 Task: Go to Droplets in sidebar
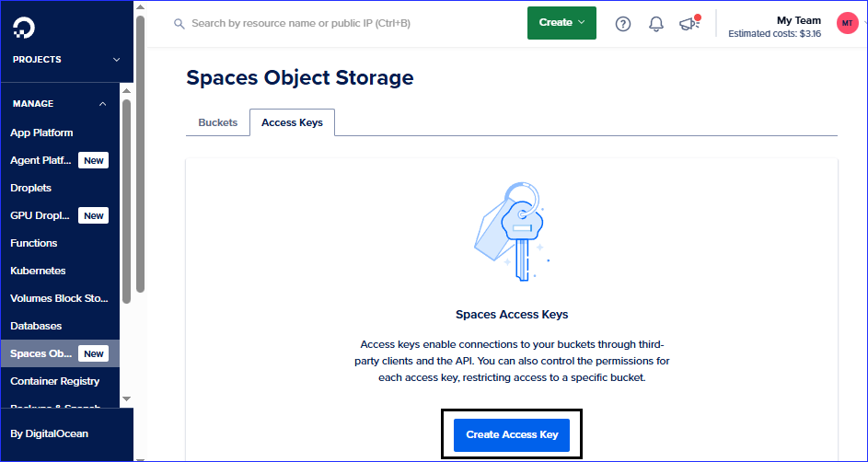30,188
